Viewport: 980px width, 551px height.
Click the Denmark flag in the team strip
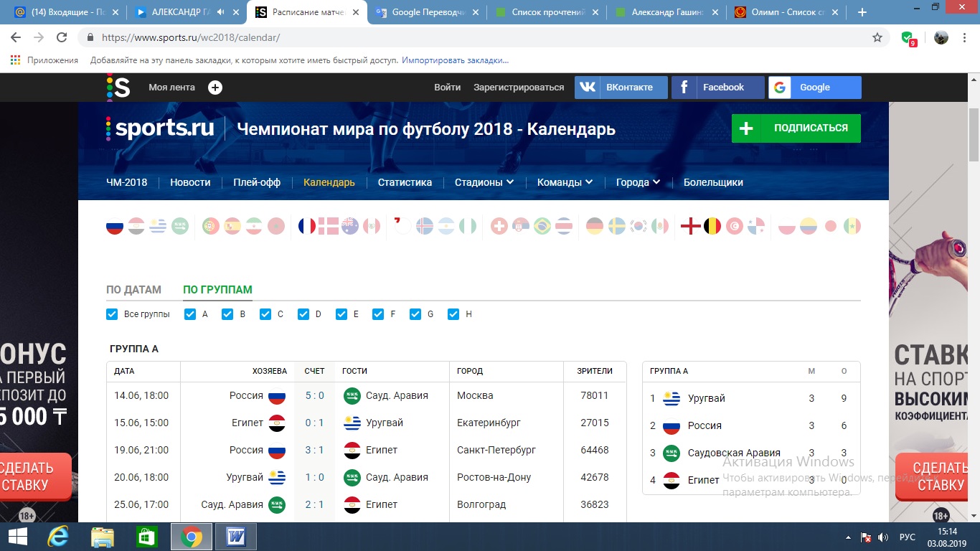coord(329,227)
